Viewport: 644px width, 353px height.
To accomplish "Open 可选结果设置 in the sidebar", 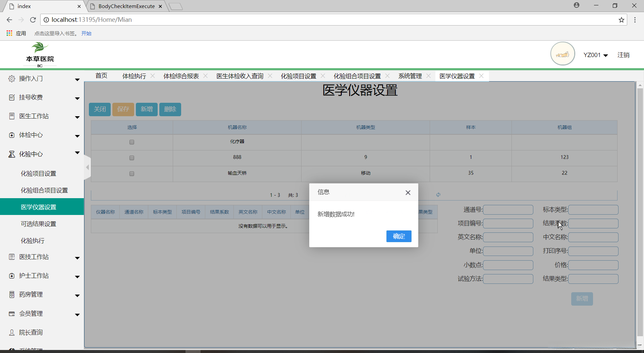I will (39, 224).
